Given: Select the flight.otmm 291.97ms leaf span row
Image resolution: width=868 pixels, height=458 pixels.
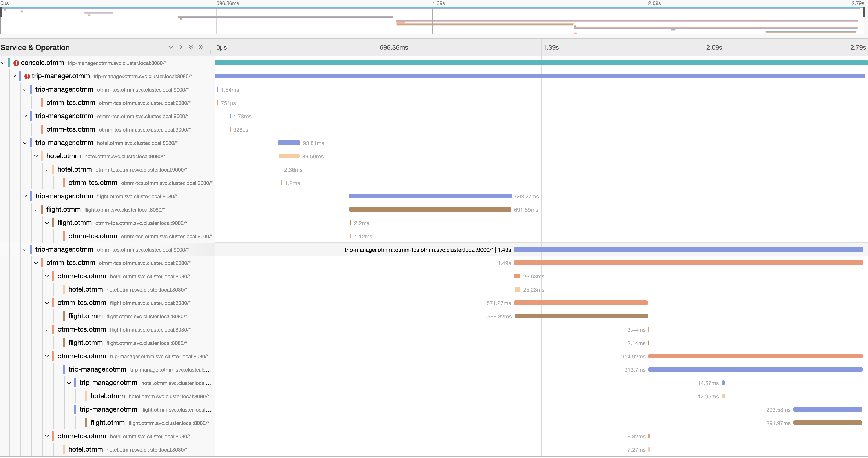Looking at the screenshot, I should [x=107, y=423].
